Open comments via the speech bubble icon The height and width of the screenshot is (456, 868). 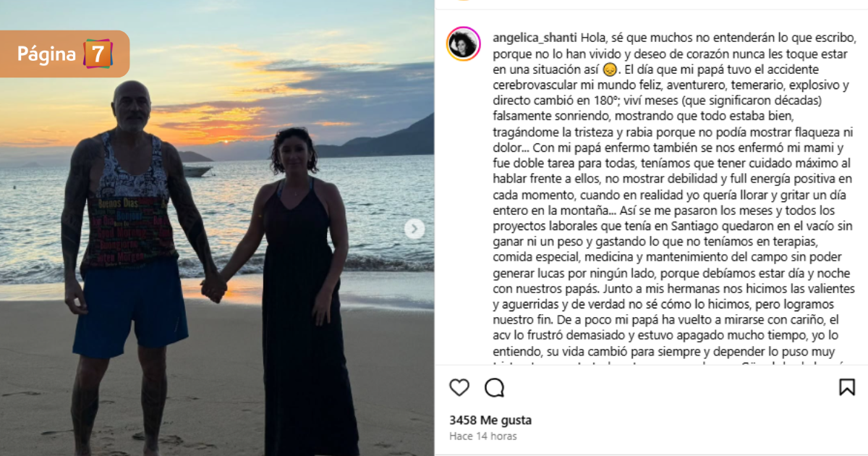[494, 387]
